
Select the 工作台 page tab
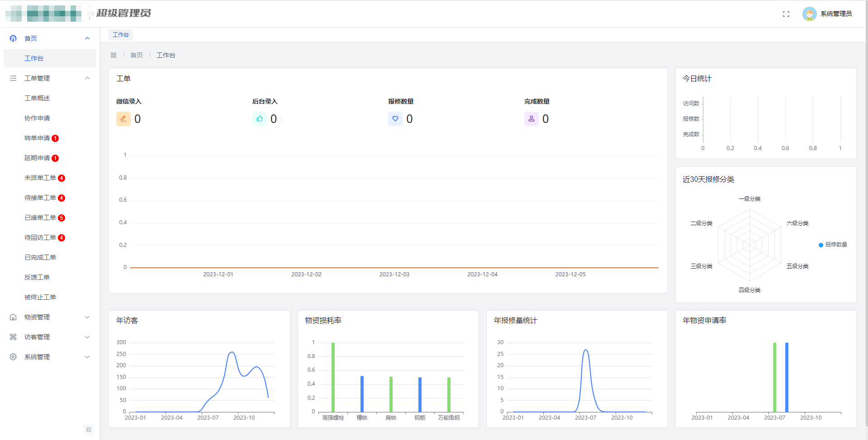coord(121,35)
